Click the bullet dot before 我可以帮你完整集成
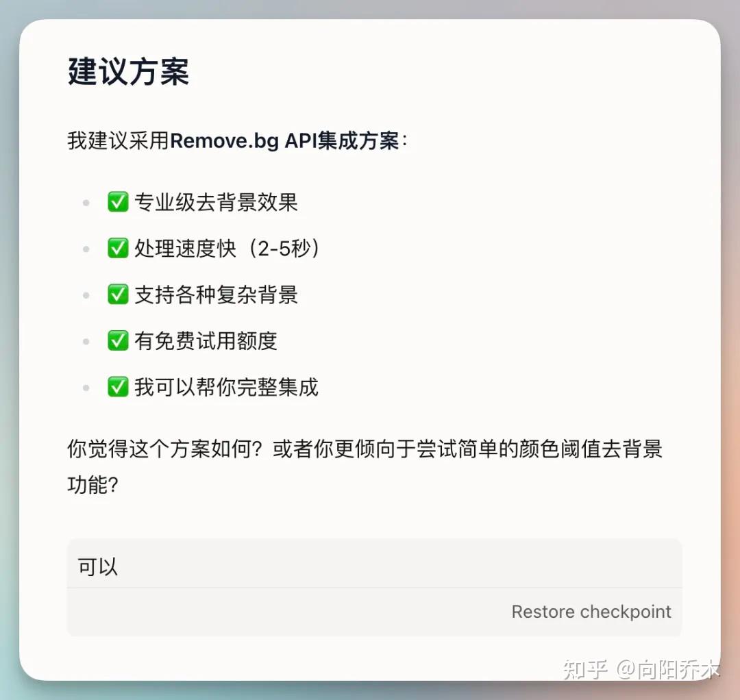 click(x=86, y=387)
